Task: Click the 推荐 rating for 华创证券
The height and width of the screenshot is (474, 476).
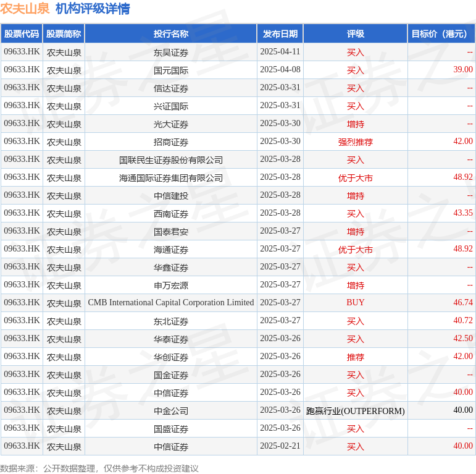Action: click(356, 357)
